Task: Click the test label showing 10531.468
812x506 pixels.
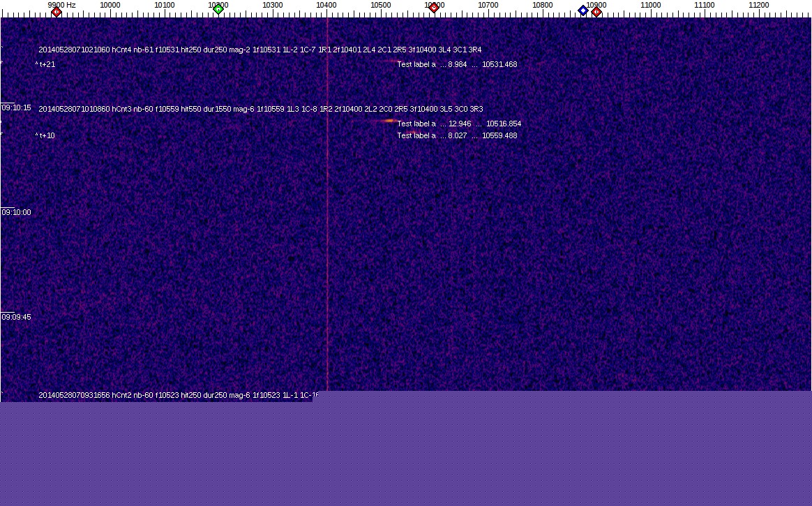Action: [x=457, y=65]
